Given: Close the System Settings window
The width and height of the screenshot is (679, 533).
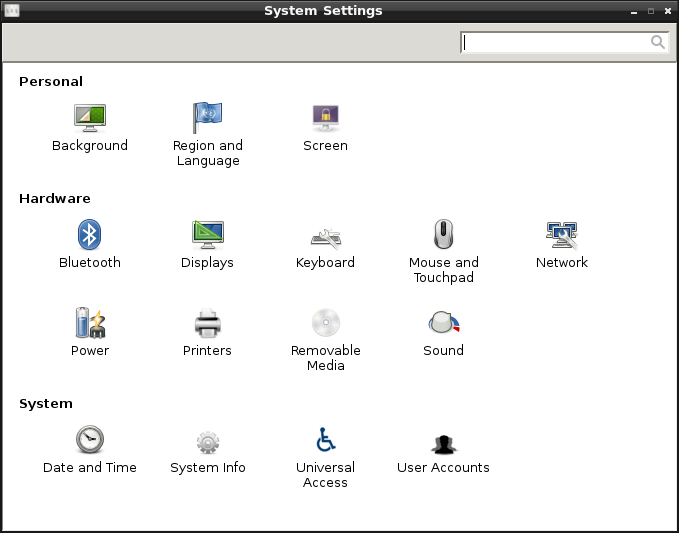Looking at the screenshot, I should 667,11.
